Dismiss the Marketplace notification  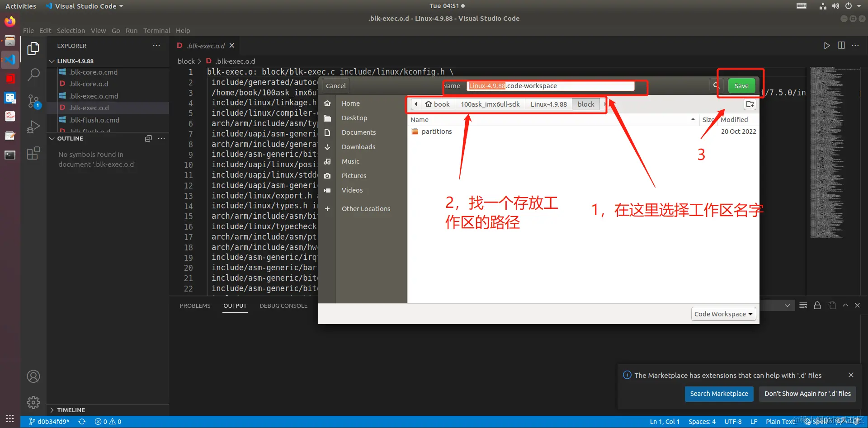(x=851, y=375)
